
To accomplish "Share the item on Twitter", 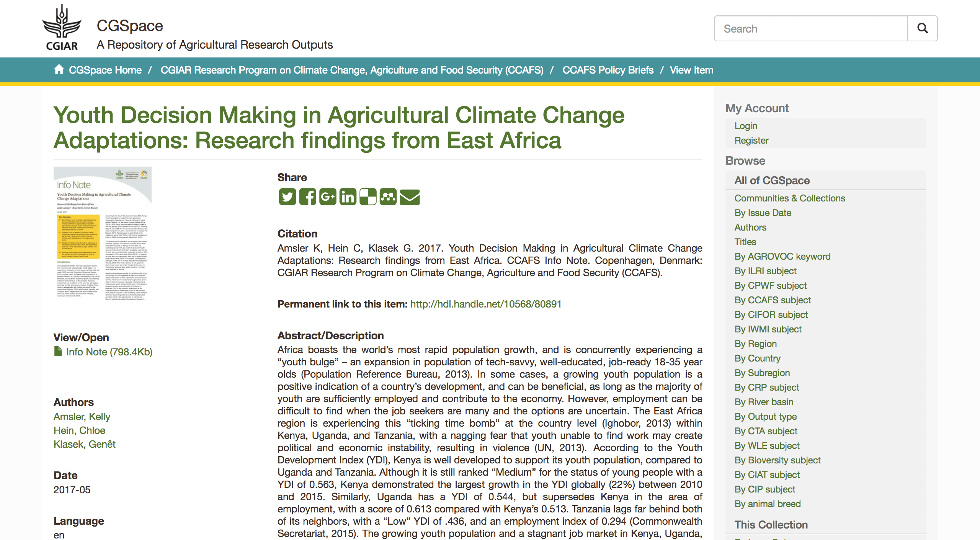I will point(287,197).
